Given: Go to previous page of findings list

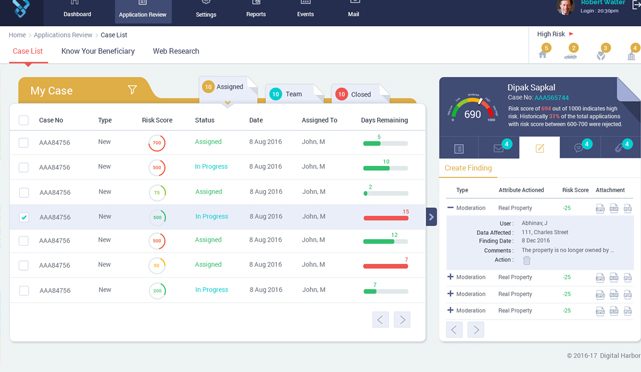Looking at the screenshot, I should pos(454,329).
